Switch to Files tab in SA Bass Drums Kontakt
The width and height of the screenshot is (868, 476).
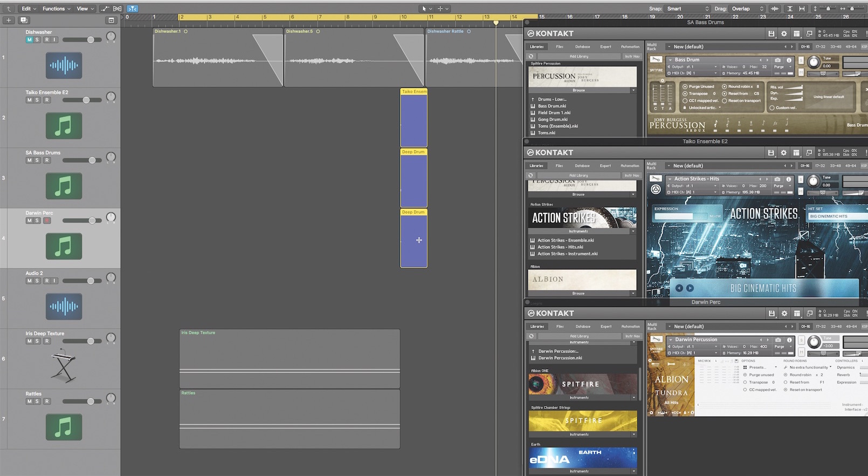click(x=560, y=46)
